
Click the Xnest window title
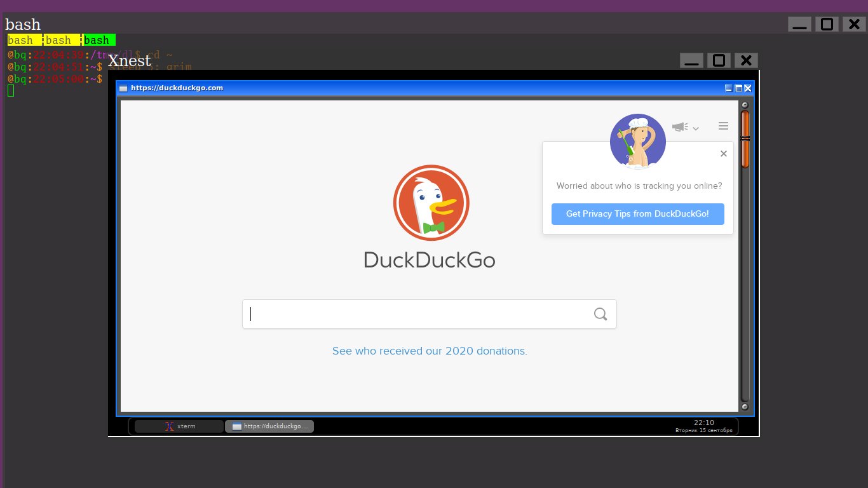click(x=129, y=61)
